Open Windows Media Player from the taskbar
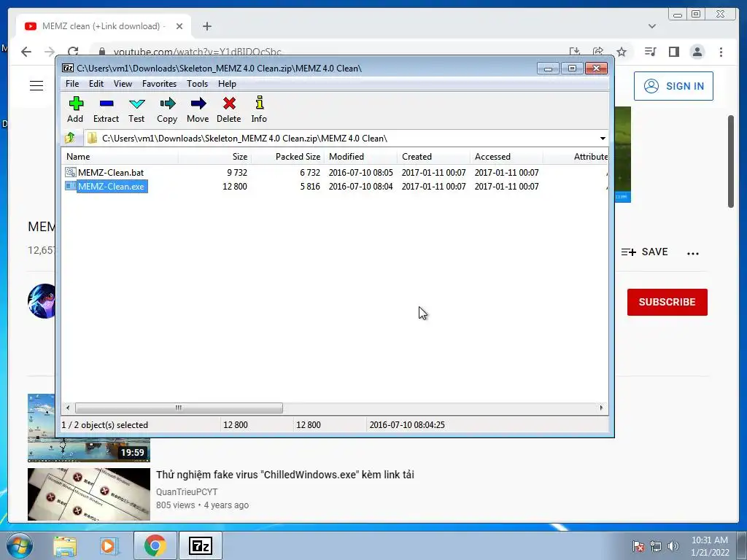 point(109,546)
